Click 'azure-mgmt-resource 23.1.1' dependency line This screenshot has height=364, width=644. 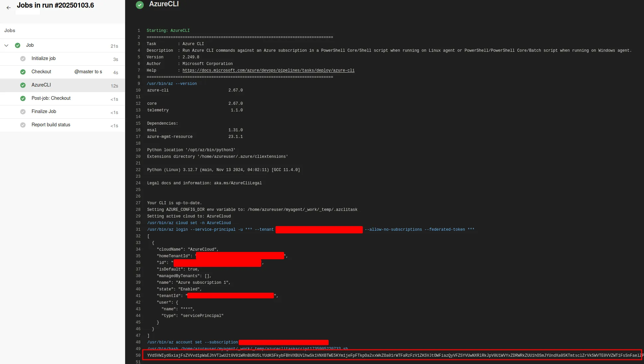point(195,137)
